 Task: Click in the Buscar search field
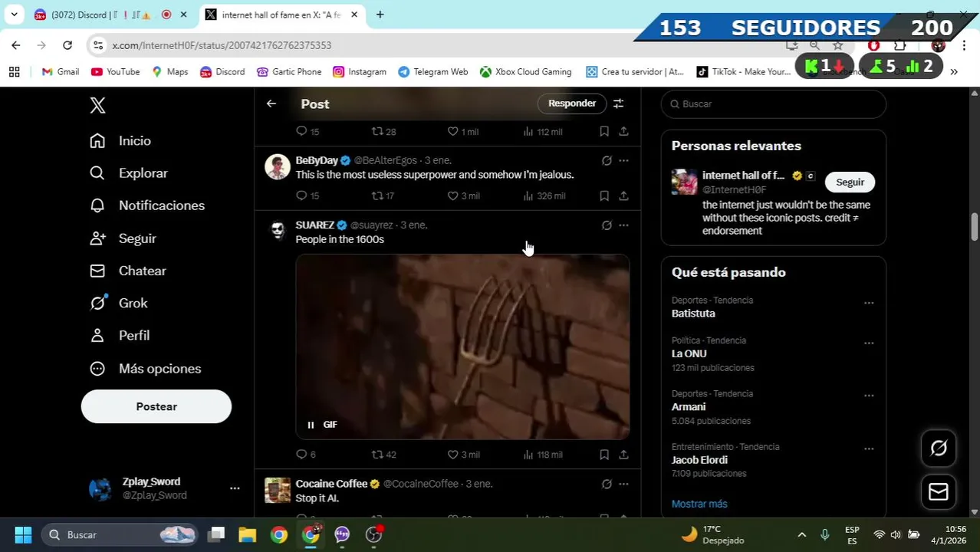[774, 103]
